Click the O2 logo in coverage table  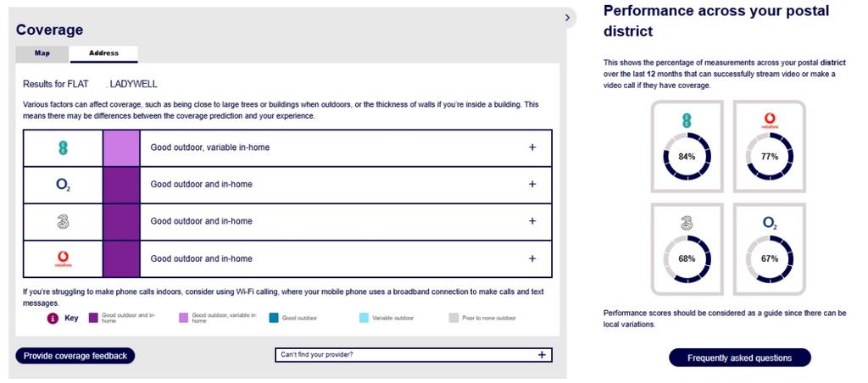[63, 185]
